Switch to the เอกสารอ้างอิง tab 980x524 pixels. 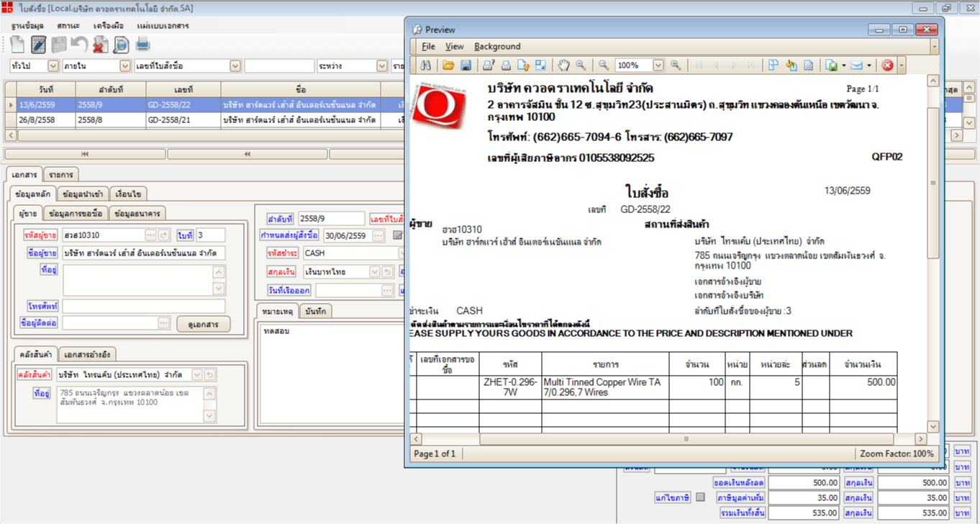pyautogui.click(x=87, y=355)
